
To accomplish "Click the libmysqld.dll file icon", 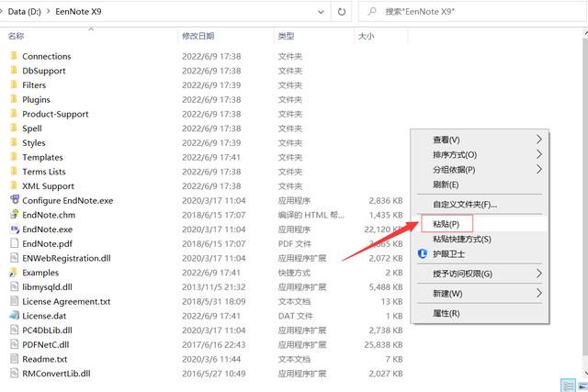I will coord(15,286).
